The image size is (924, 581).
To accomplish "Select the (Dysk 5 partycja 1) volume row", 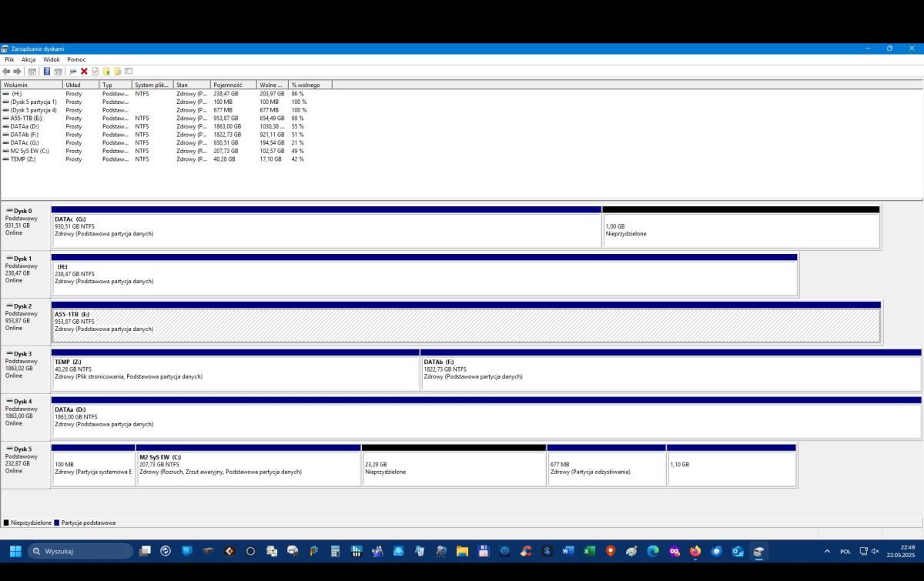I will pos(166,102).
